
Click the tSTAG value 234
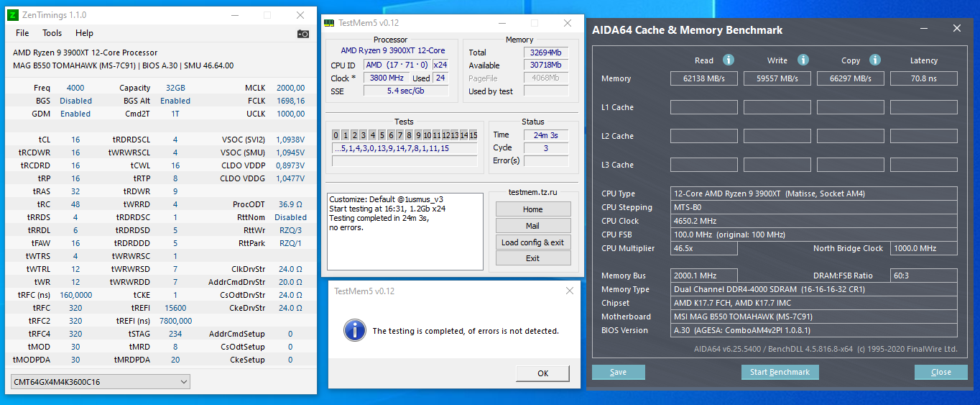[175, 334]
